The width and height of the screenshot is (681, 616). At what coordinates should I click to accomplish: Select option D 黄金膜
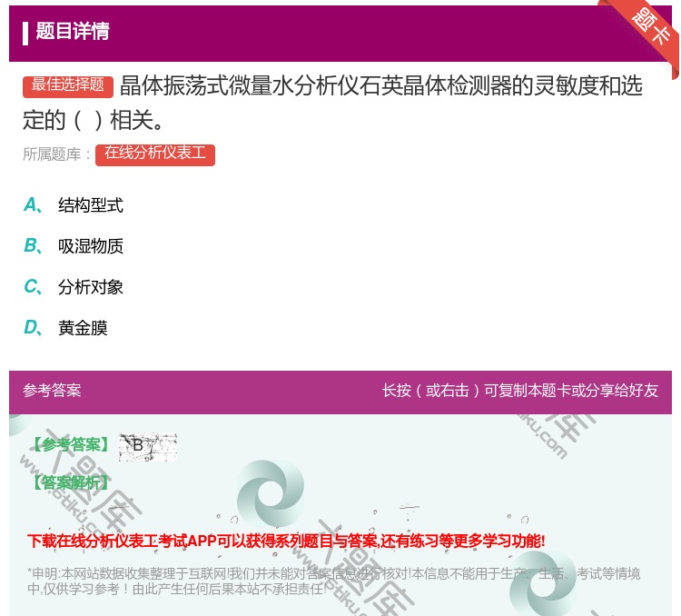click(x=65, y=328)
